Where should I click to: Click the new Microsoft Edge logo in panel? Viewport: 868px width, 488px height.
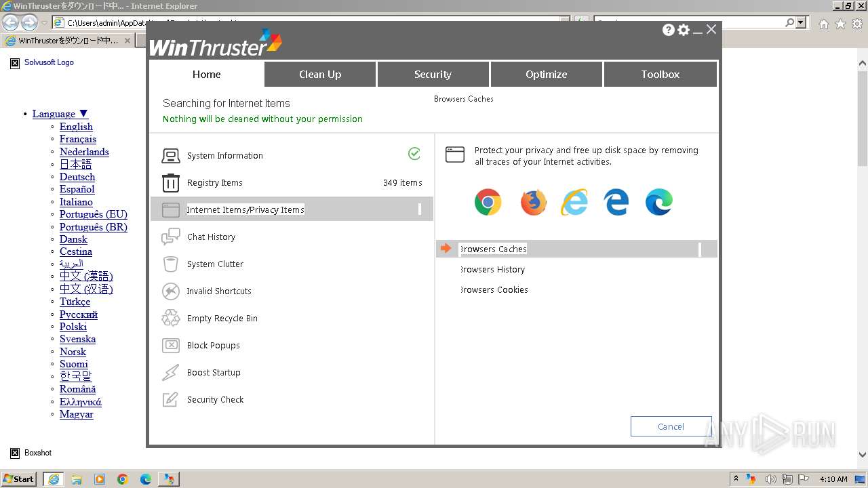pyautogui.click(x=658, y=202)
